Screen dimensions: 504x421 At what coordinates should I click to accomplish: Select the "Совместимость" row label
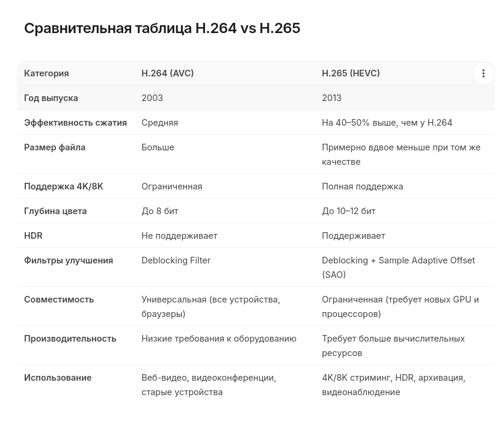(x=59, y=300)
